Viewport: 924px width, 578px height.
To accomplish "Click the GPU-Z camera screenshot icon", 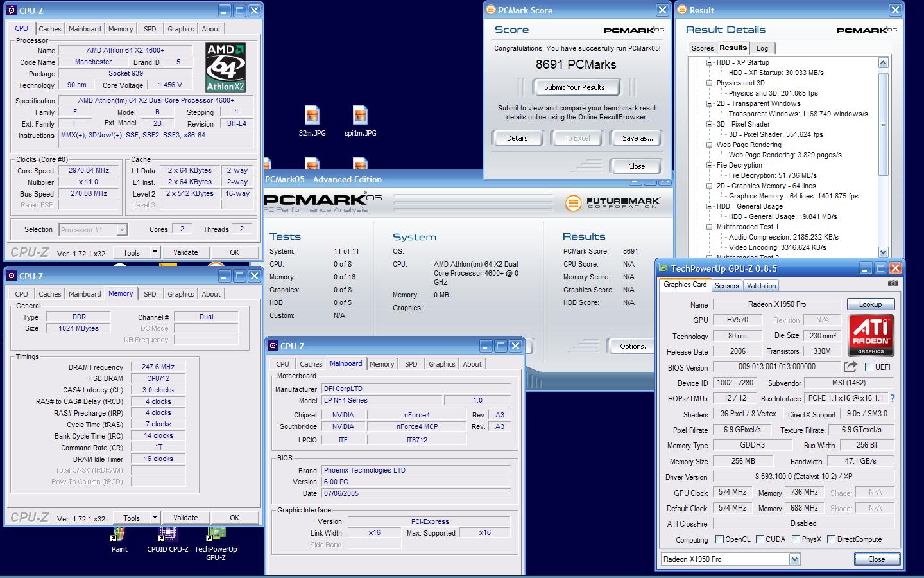I will (x=893, y=283).
